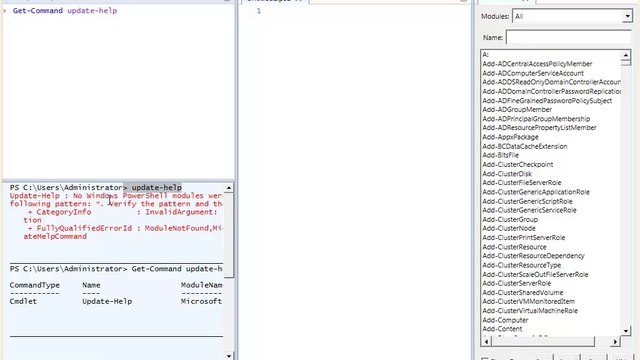Click red 'Update-Help : No Windows PowerShell' error line
Screen dimensions: 640x360
116,196
